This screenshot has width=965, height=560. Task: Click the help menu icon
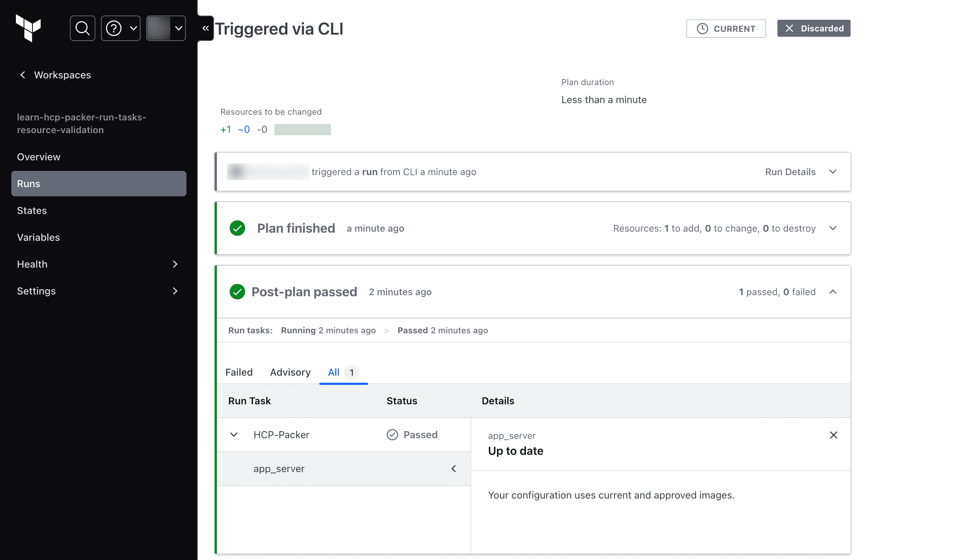click(x=120, y=28)
